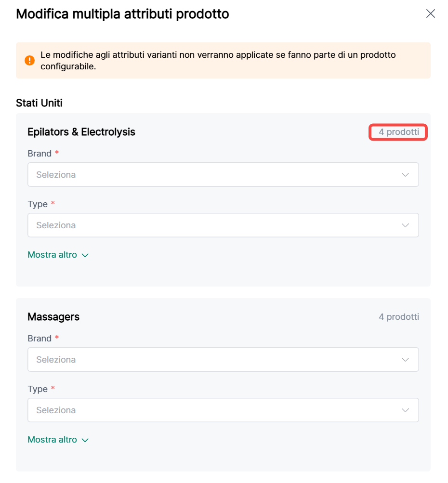Expand Mostra altro in Massagers section
Image resolution: width=448 pixels, height=483 pixels.
(x=53, y=440)
